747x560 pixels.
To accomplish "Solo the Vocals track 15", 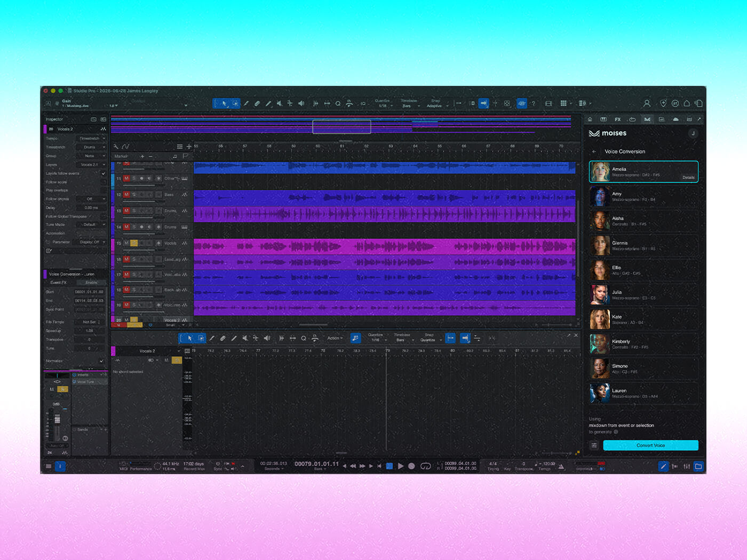I will click(134, 243).
